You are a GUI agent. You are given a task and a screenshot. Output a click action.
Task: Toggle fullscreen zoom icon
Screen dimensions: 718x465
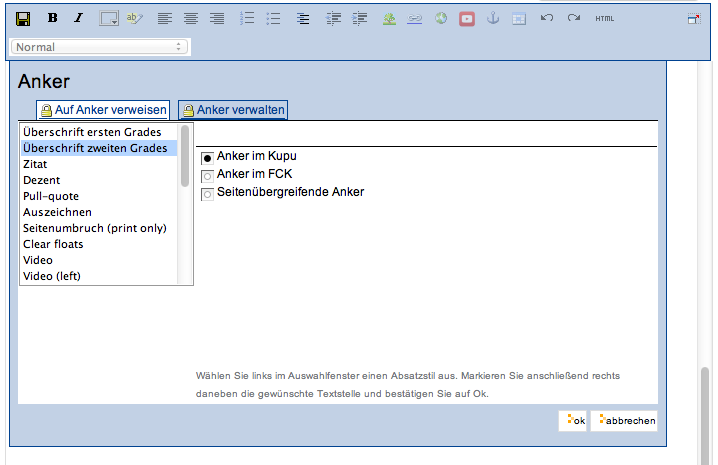tap(694, 18)
